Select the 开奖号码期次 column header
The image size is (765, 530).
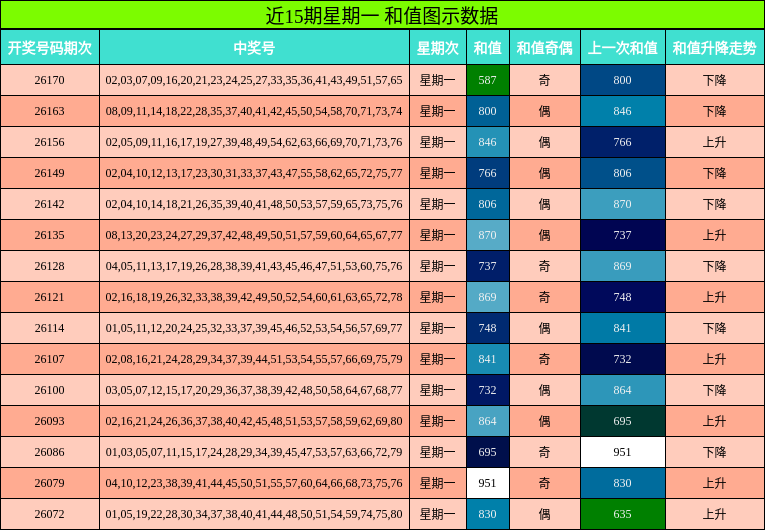50,47
